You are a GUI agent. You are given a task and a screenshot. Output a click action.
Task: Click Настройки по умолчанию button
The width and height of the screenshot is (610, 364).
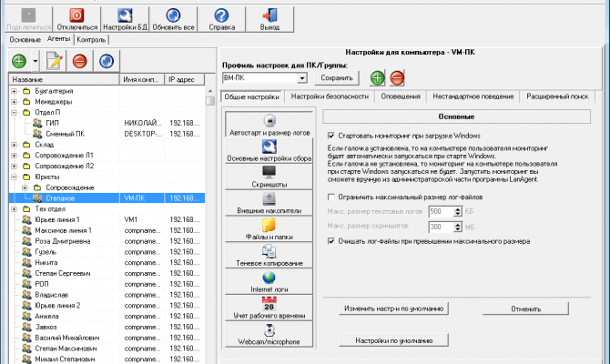click(393, 340)
